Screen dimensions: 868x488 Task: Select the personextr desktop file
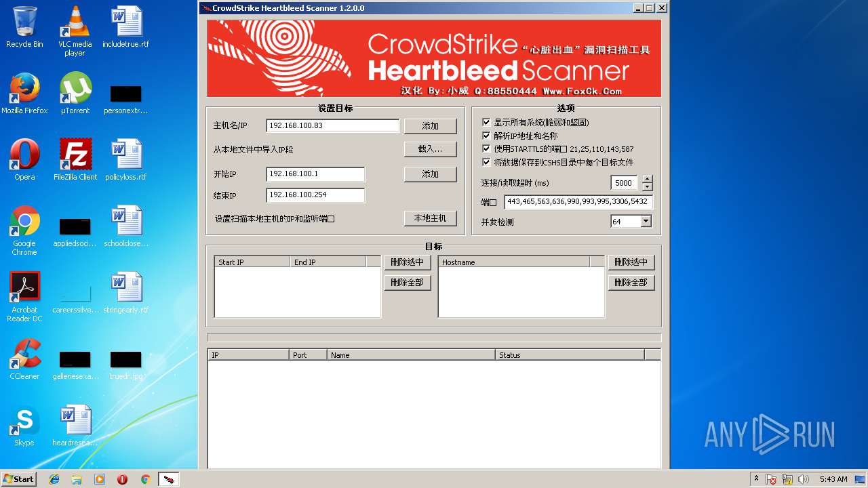click(126, 99)
